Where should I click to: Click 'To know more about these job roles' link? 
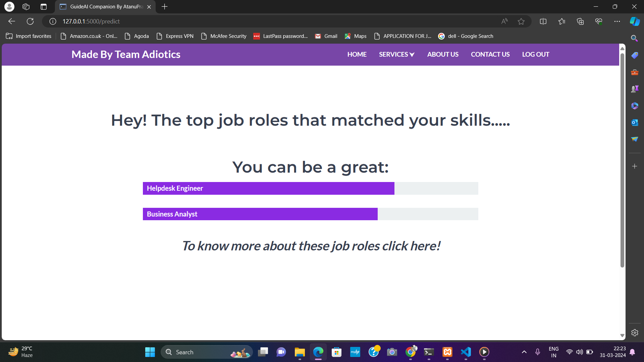pyautogui.click(x=311, y=246)
